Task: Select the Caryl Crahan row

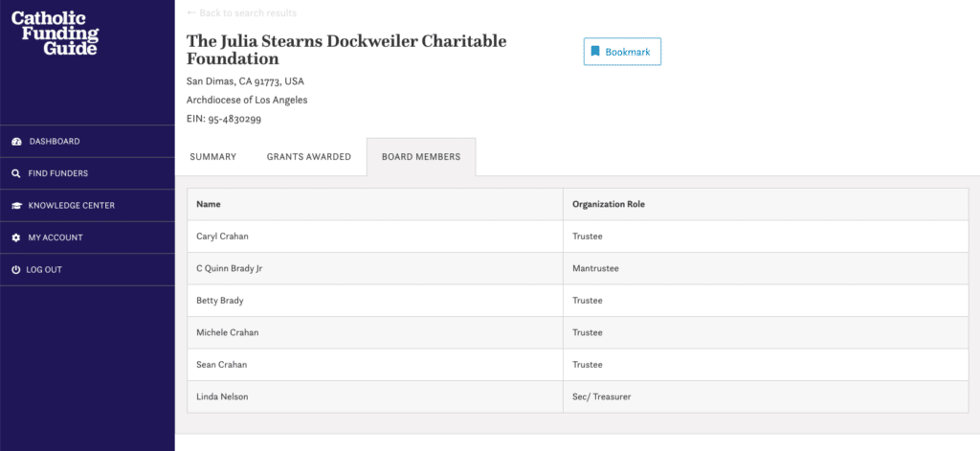Action: point(578,237)
